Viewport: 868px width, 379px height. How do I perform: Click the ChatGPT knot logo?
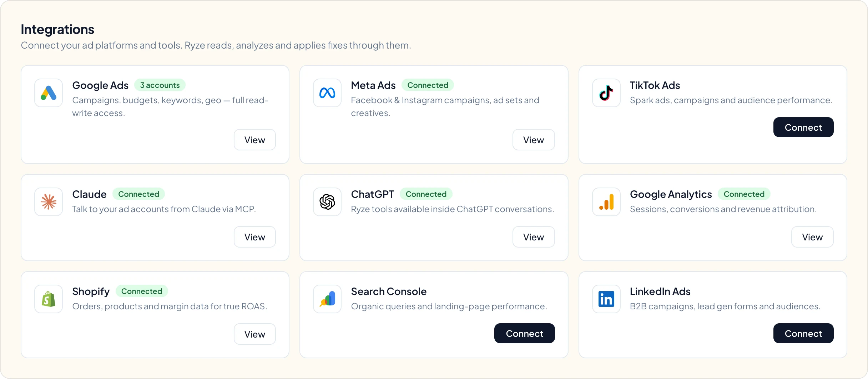point(327,202)
